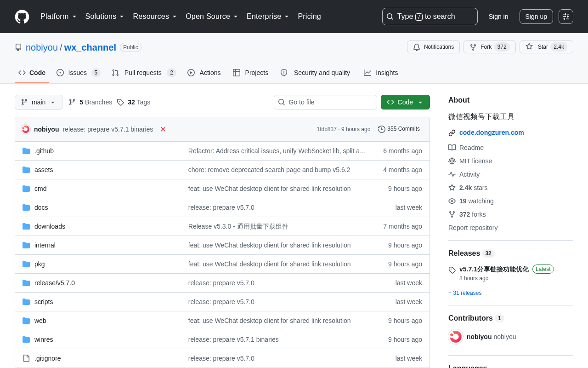The height and width of the screenshot is (368, 588).
Task: Click the red failed-check X on latest commit
Action: pos(163,129)
